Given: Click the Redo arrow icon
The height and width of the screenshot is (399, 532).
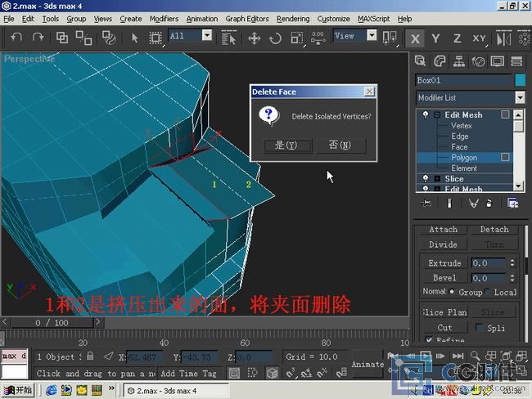Looking at the screenshot, I should point(38,38).
